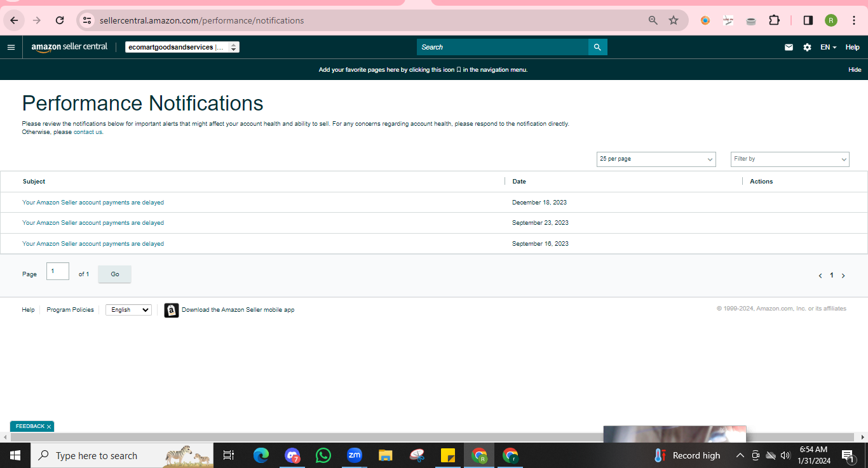868x468 pixels.
Task: Open File Explorer from the taskbar
Action: pos(386,455)
